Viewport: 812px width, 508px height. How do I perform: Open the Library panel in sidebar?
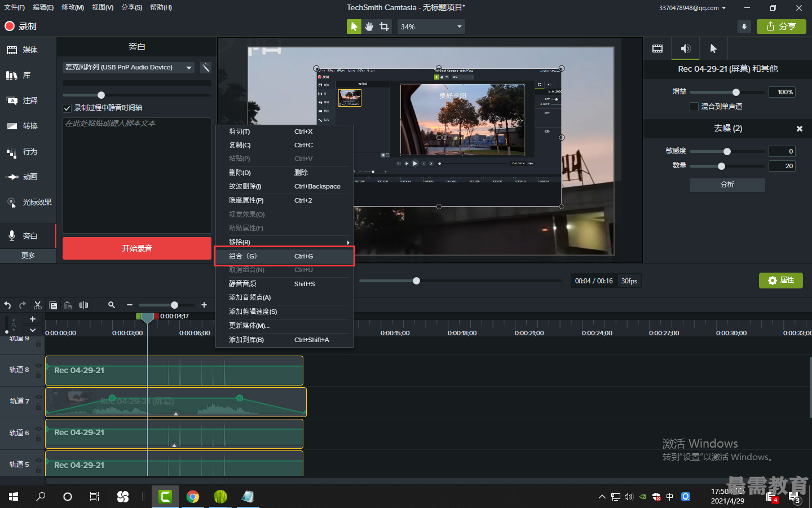[x=28, y=75]
